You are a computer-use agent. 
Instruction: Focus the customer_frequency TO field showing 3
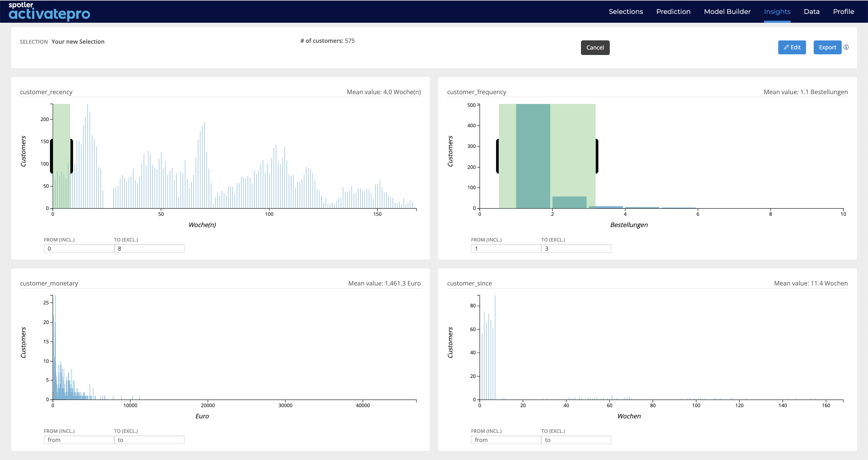[576, 248]
